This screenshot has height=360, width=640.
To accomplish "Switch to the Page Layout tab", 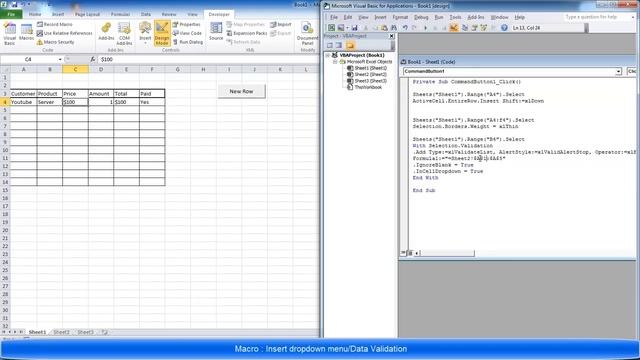I will click(x=87, y=14).
